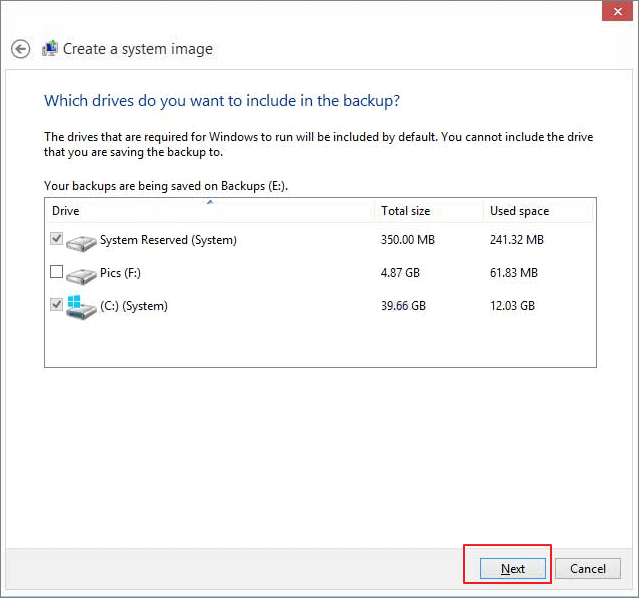Click the 4.87 GB total size value
639x598 pixels.
pos(400,273)
